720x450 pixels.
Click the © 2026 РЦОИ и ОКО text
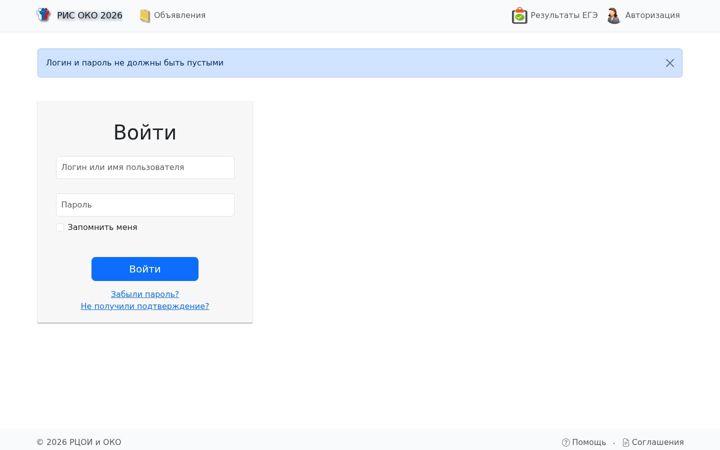tap(79, 442)
